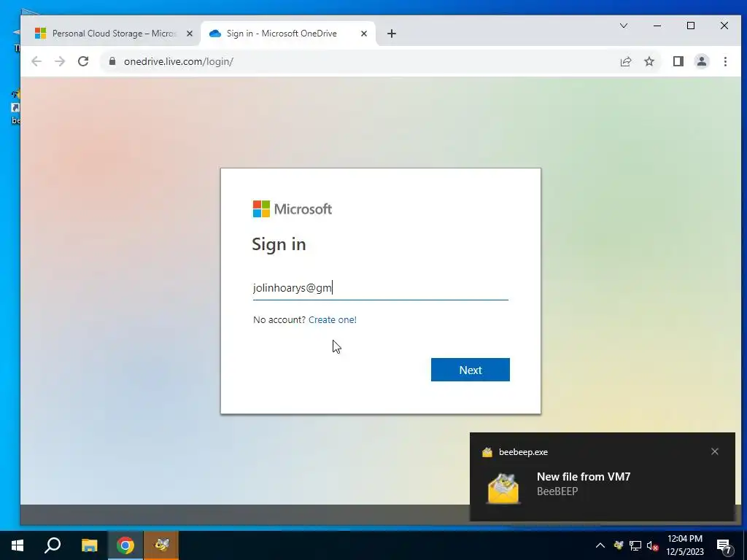The width and height of the screenshot is (747, 560).
Task: Go forward in browser history
Action: (60, 61)
